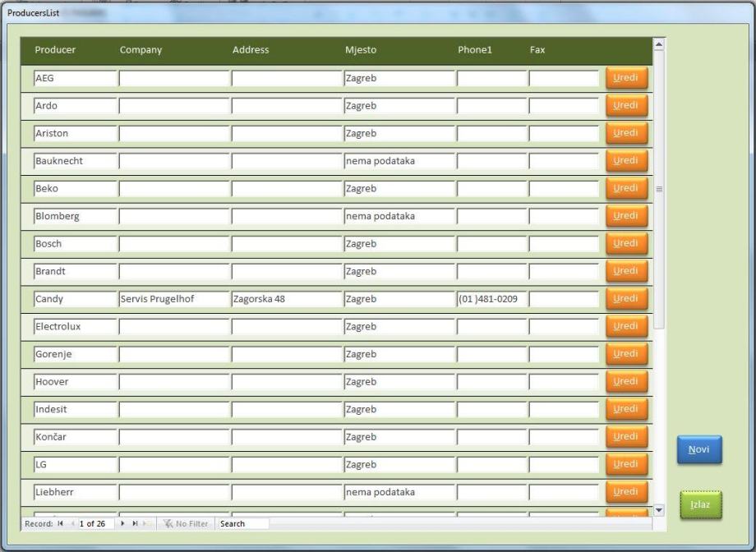This screenshot has width=756, height=552.
Task: Click Uredi for LG row
Action: point(626,464)
